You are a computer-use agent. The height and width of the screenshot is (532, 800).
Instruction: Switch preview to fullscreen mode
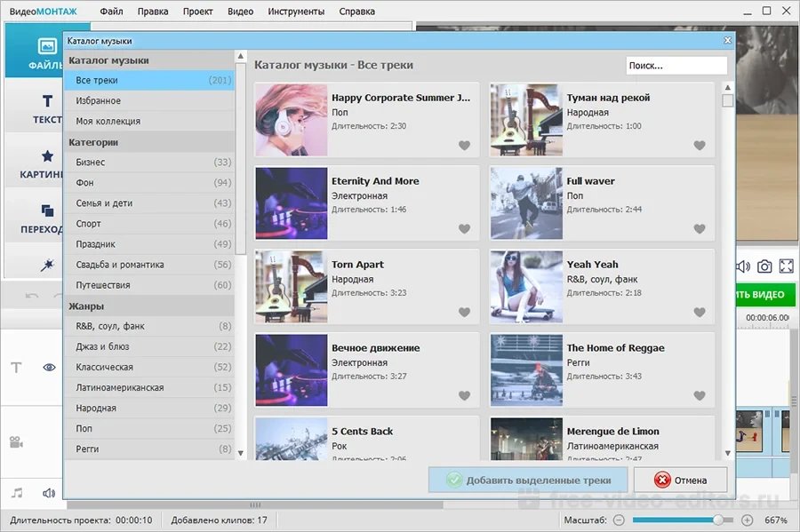(786, 266)
